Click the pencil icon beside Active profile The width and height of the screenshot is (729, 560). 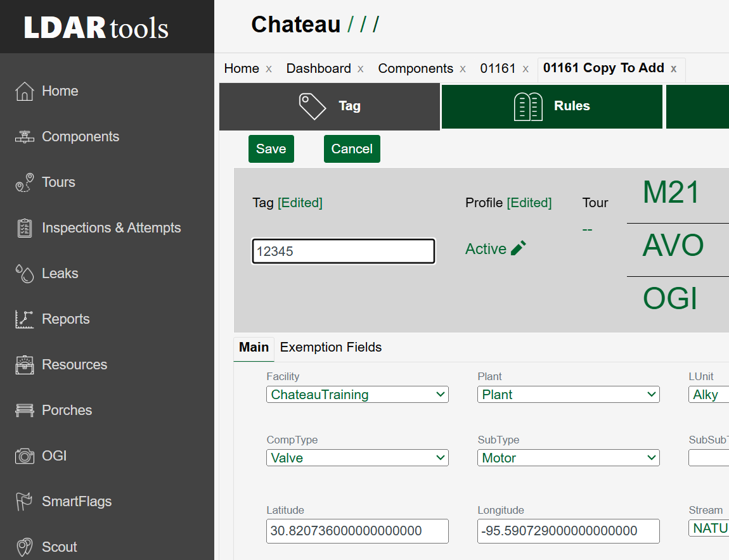[x=519, y=248]
